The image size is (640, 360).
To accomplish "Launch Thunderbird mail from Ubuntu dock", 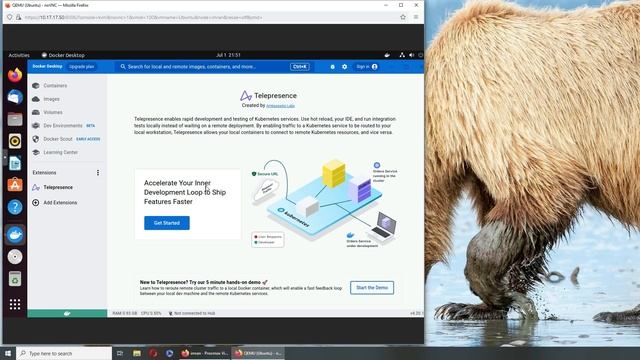I will [15, 97].
